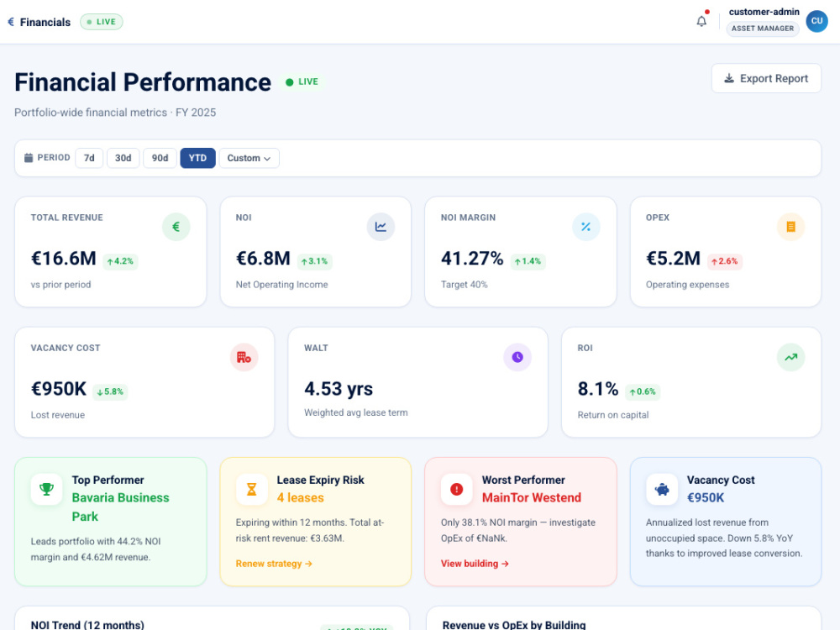Open the notifications bell
The height and width of the screenshot is (630, 840).
click(701, 22)
